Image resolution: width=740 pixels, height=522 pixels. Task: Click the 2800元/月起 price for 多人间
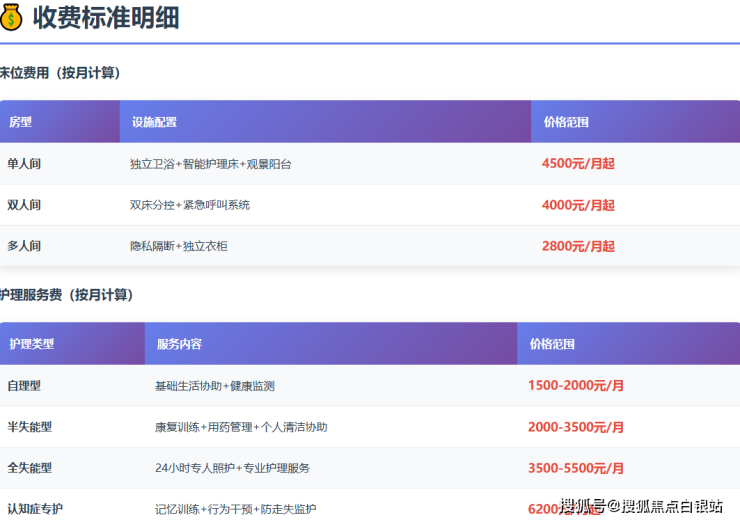click(x=578, y=246)
